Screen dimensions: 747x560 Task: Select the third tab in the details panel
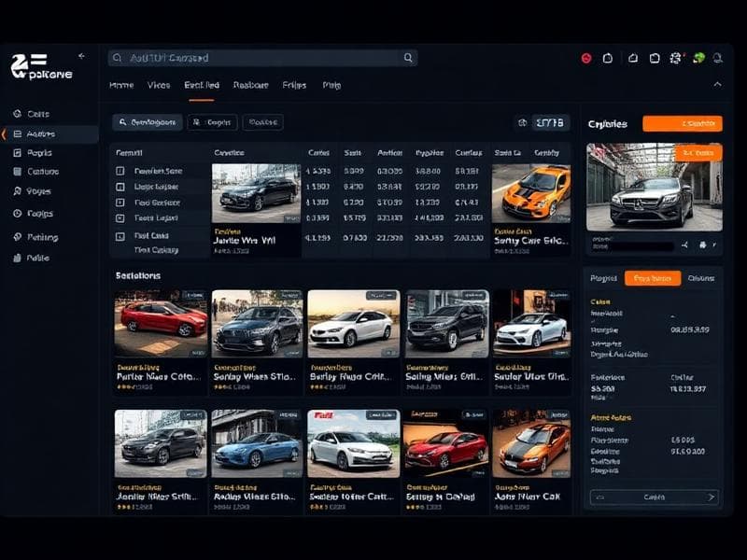pyautogui.click(x=701, y=278)
